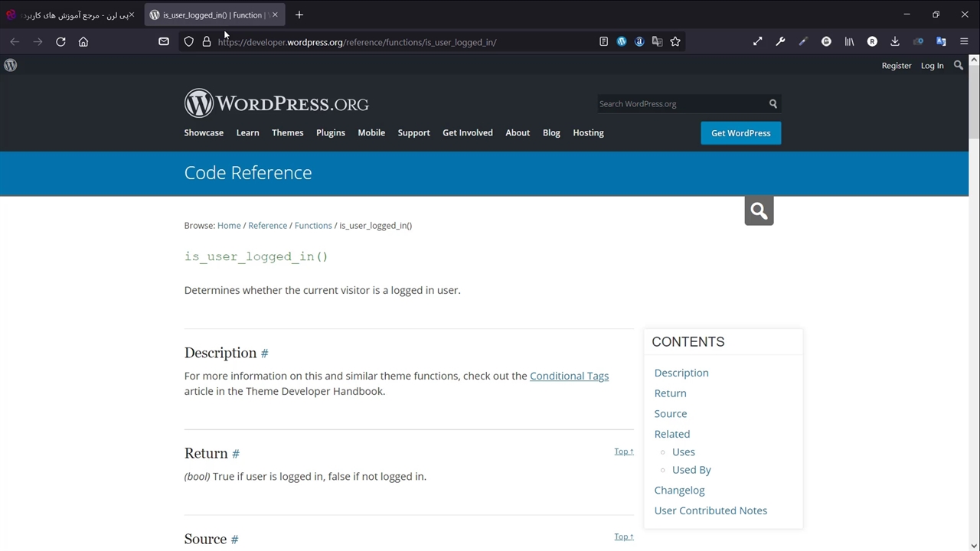Click the Firefox reload page button
The height and width of the screenshot is (551, 980).
(60, 42)
